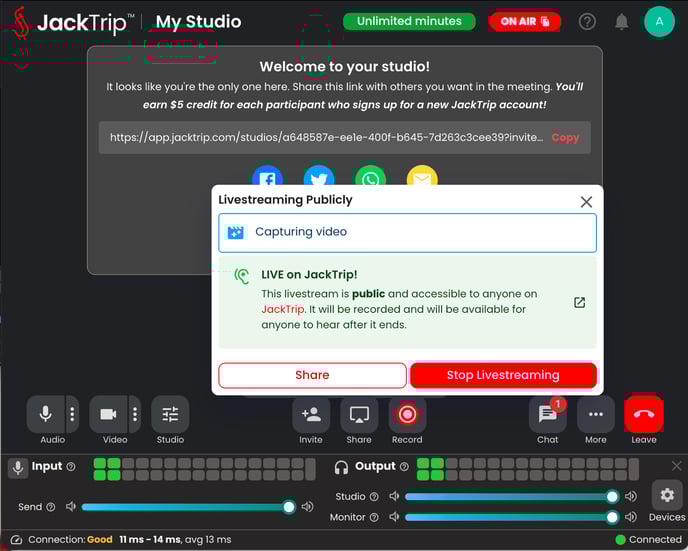The height and width of the screenshot is (551, 688).
Task: Click Studio high volume speaker icon
Action: tap(631, 496)
